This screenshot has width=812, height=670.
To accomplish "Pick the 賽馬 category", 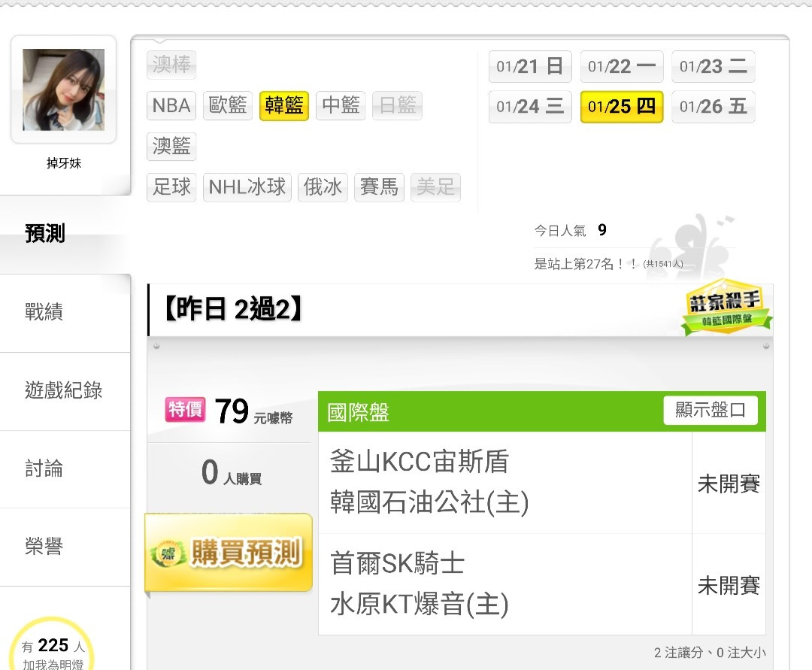I will click(379, 187).
